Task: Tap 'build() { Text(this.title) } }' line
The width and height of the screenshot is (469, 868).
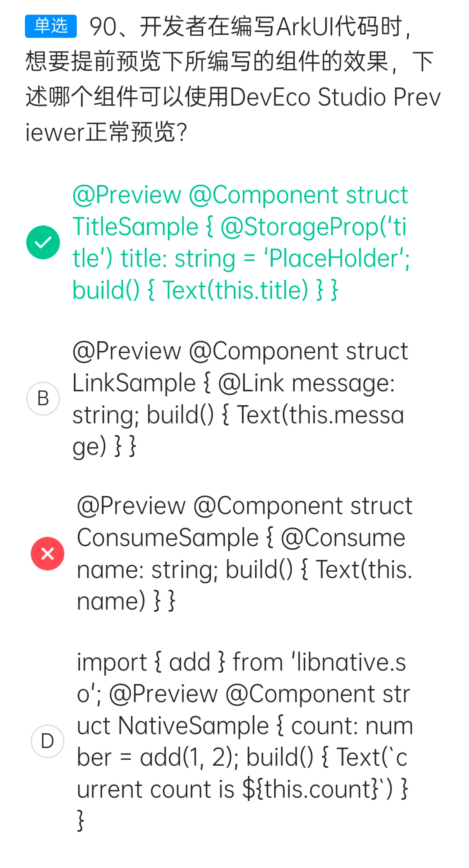Action: [x=205, y=290]
